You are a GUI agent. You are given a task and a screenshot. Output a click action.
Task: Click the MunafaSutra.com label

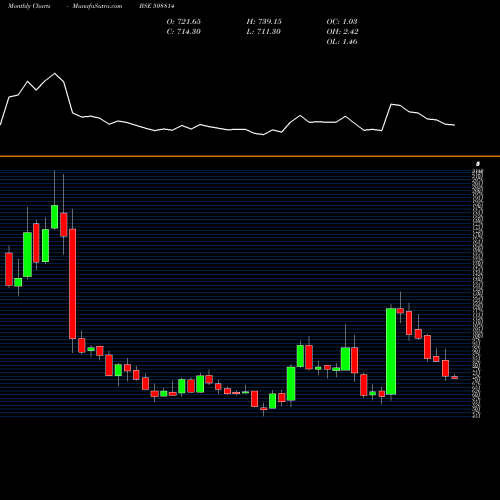click(x=97, y=6)
